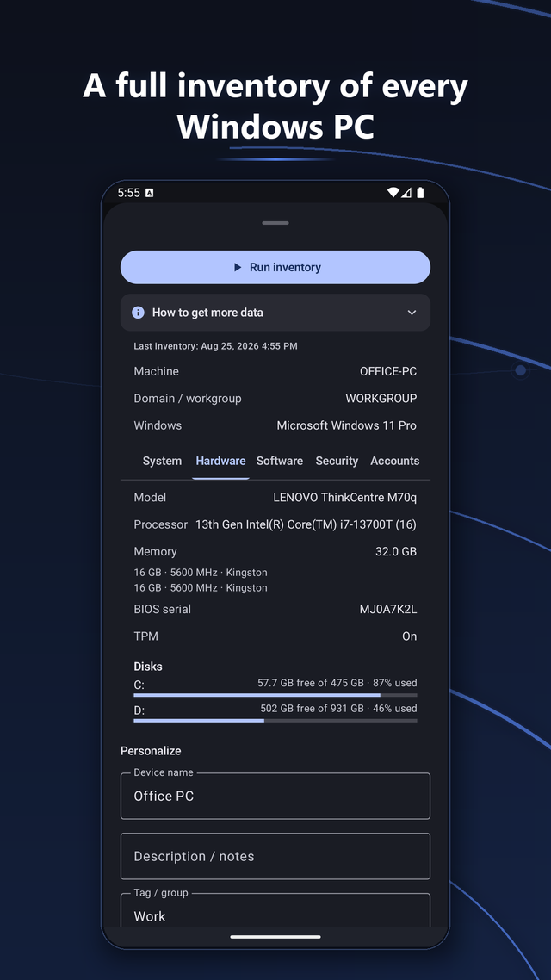The height and width of the screenshot is (980, 551).
Task: Click the BIOS serial MJ0A7K2L
Action: pyautogui.click(x=388, y=610)
